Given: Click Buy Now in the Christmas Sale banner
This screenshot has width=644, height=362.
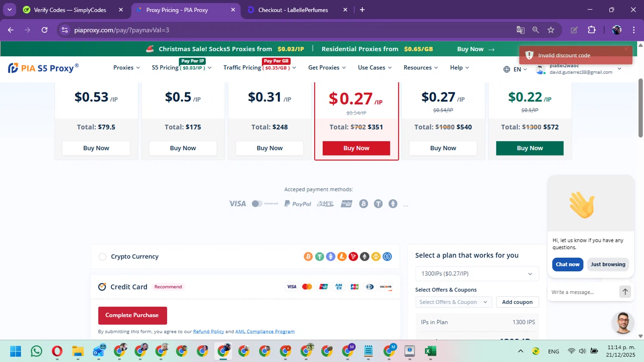Looking at the screenshot, I should [476, 49].
